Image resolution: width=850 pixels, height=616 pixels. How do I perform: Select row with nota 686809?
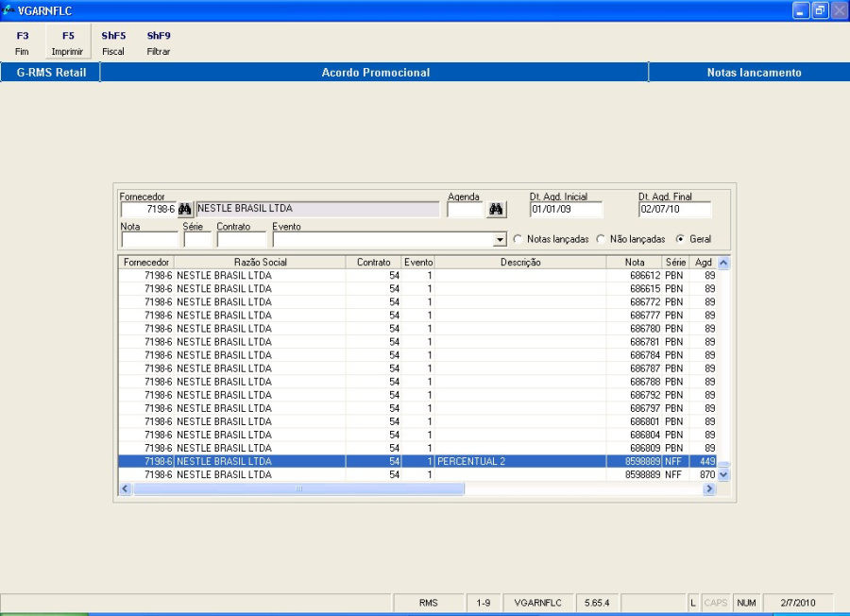417,449
